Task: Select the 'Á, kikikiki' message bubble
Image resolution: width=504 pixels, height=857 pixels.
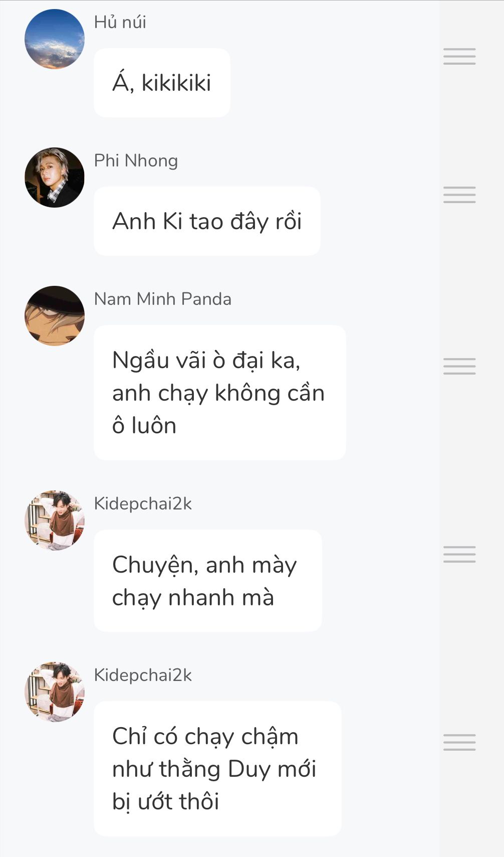Action: click(x=162, y=83)
